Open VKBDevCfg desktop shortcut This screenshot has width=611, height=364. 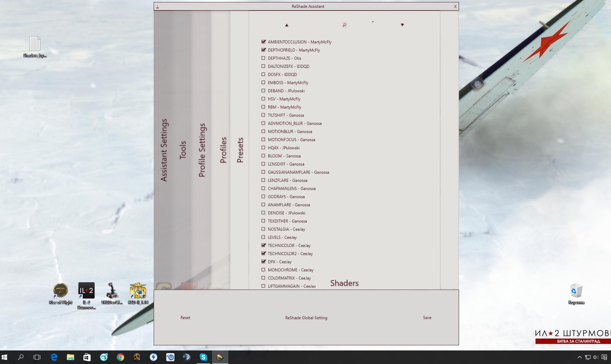[x=112, y=293]
